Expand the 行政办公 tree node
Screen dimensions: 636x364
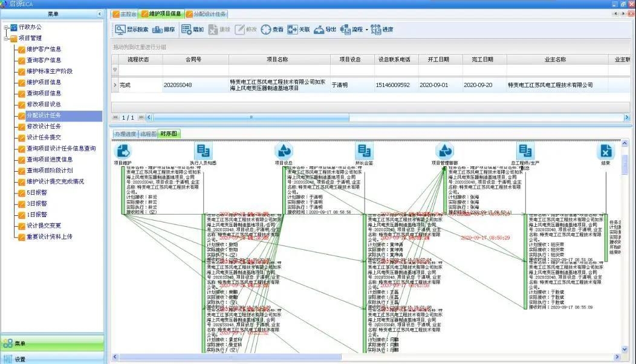click(x=6, y=27)
